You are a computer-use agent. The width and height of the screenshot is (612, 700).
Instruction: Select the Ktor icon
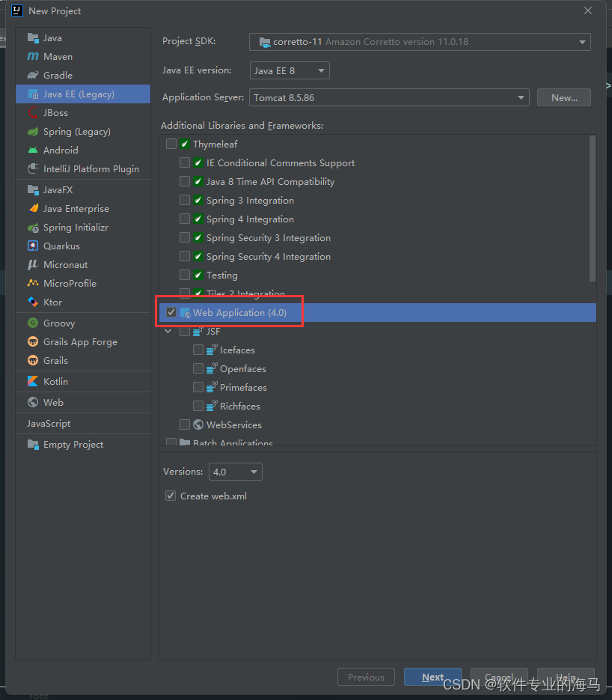tap(33, 302)
